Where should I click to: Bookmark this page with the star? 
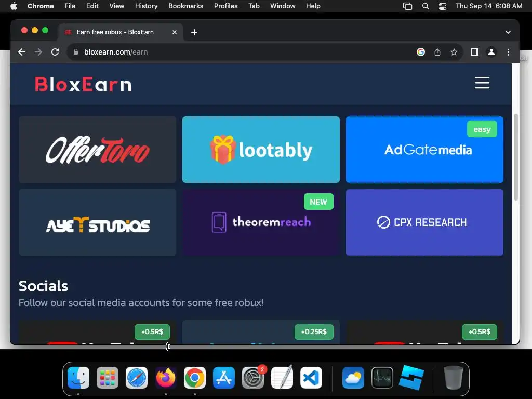(x=454, y=52)
